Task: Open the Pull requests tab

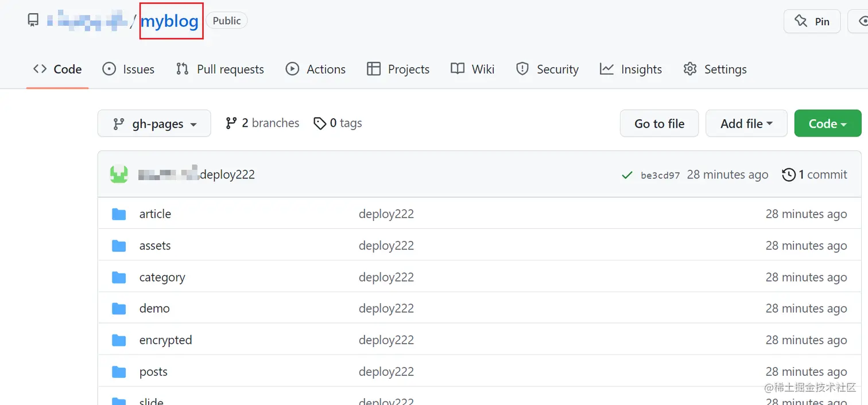Action: [220, 69]
